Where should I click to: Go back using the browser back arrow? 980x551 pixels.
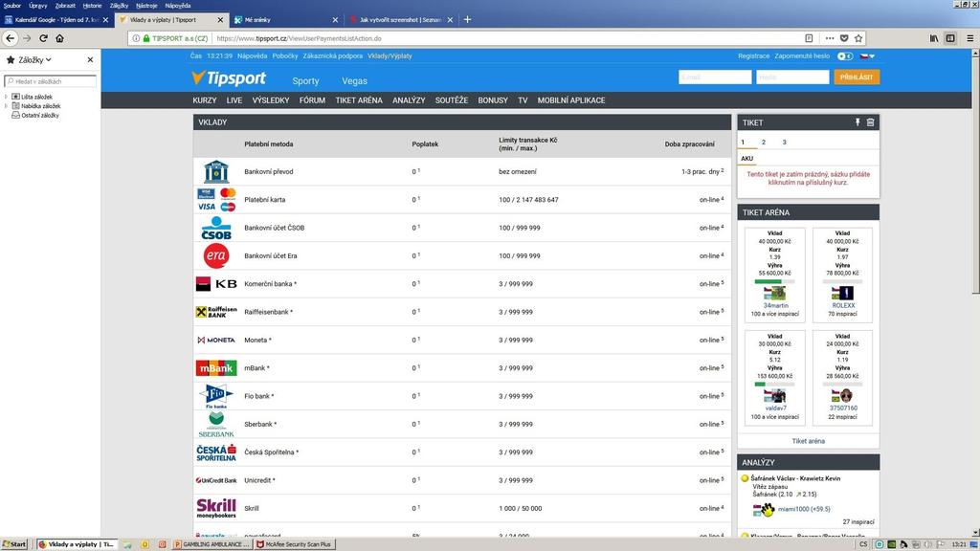[10, 38]
